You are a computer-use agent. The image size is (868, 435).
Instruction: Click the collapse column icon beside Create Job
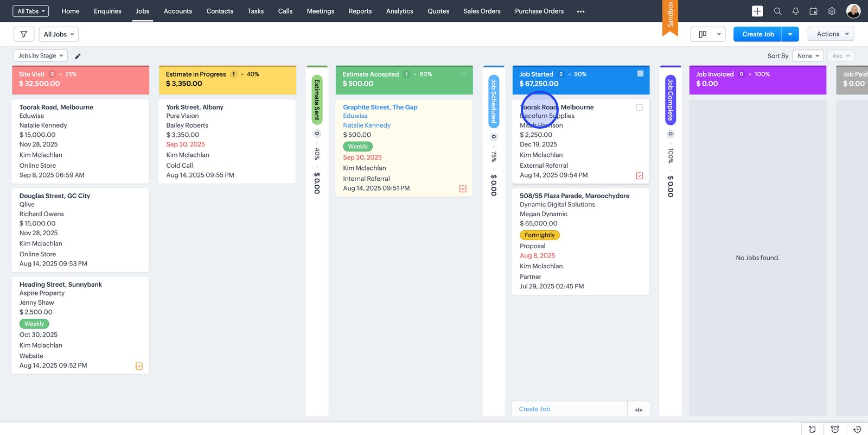639,409
